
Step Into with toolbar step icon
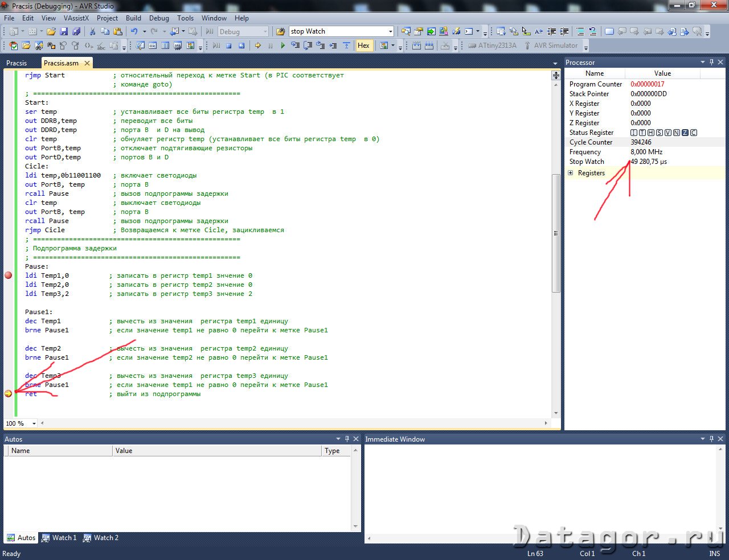pos(296,46)
